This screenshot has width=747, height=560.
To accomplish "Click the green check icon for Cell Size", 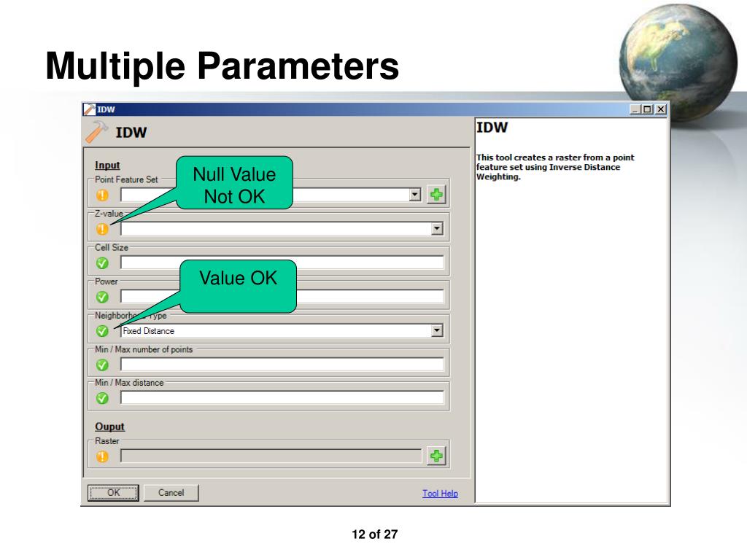I will coord(102,262).
